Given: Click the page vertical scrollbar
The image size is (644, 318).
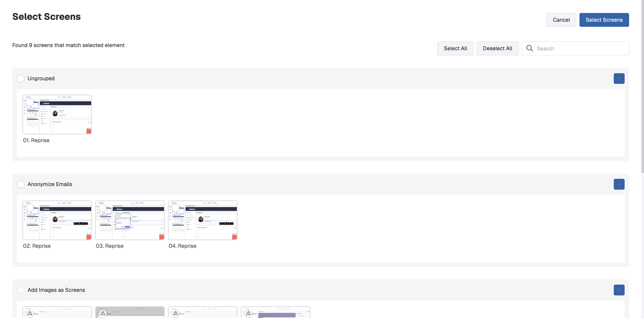Looking at the screenshot, I should 642,86.
